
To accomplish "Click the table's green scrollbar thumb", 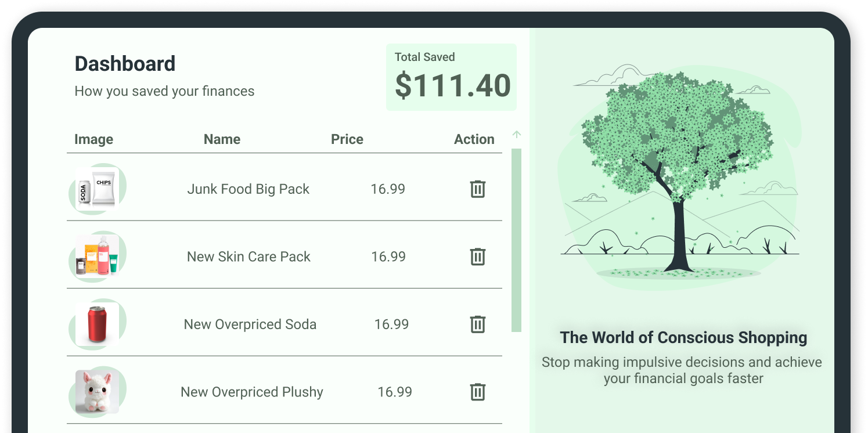I will [516, 240].
